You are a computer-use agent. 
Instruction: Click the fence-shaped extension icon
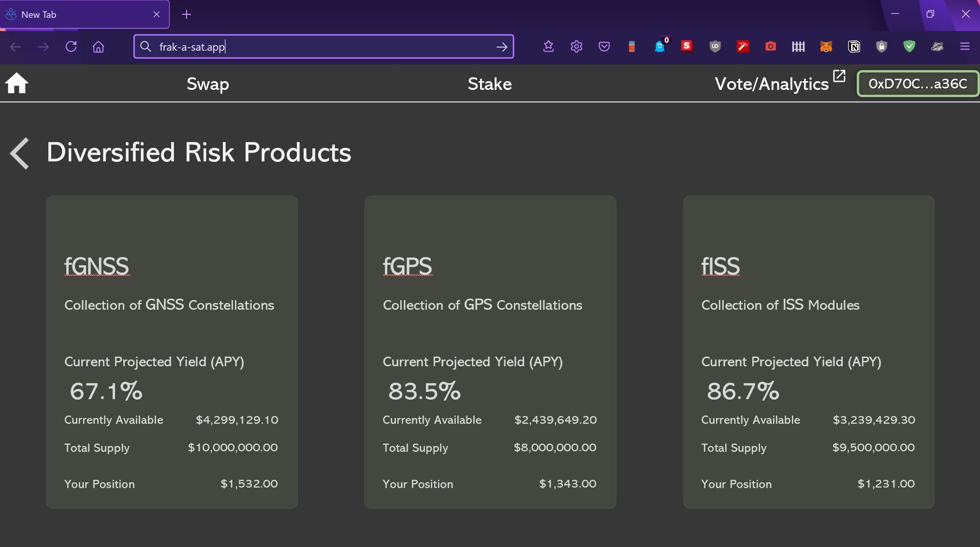point(798,46)
